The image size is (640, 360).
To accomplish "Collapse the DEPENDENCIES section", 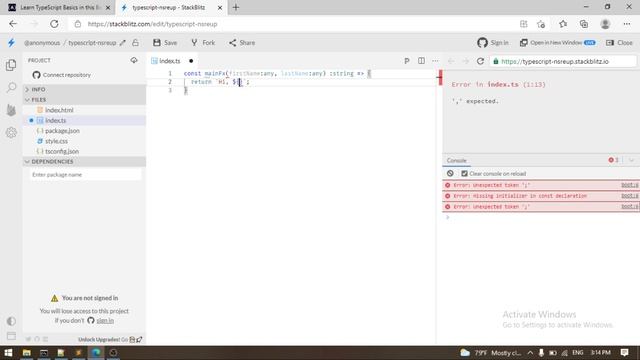I will tap(84, 162).
